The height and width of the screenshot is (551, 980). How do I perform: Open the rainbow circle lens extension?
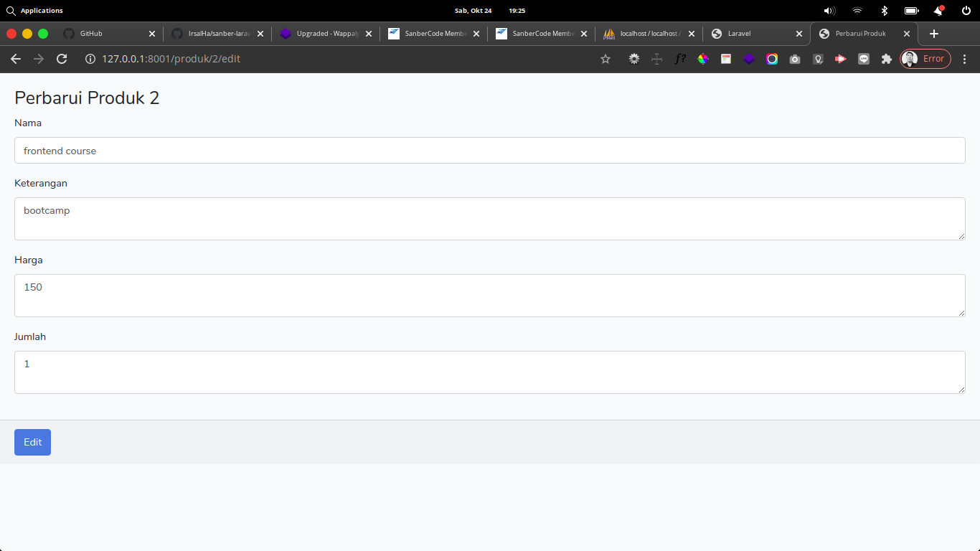pyautogui.click(x=772, y=59)
